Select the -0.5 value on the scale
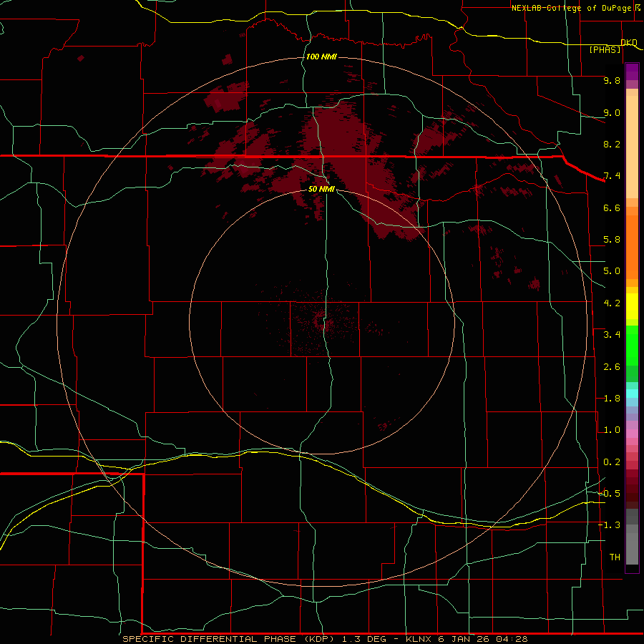This screenshot has width=644, height=644. point(609,494)
